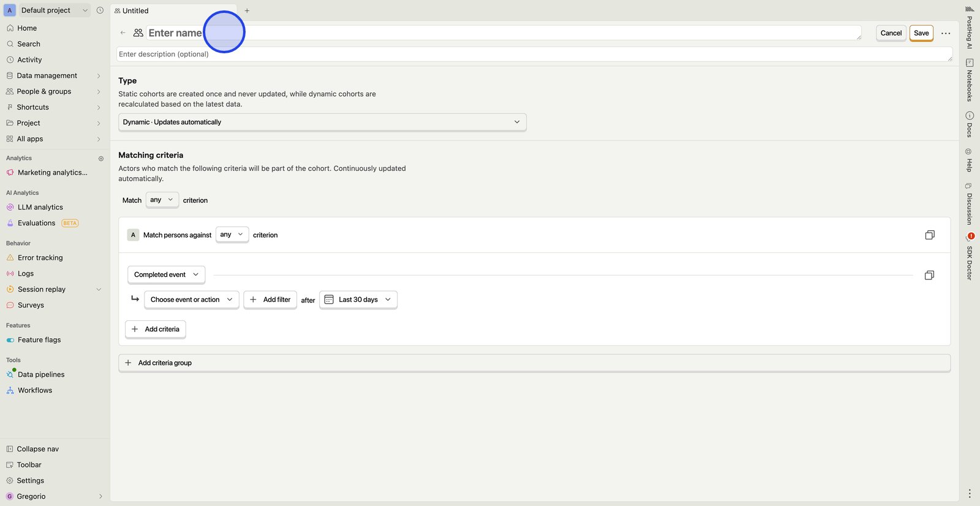Open the Last 30 days date picker
This screenshot has width=980, height=506.
point(358,300)
